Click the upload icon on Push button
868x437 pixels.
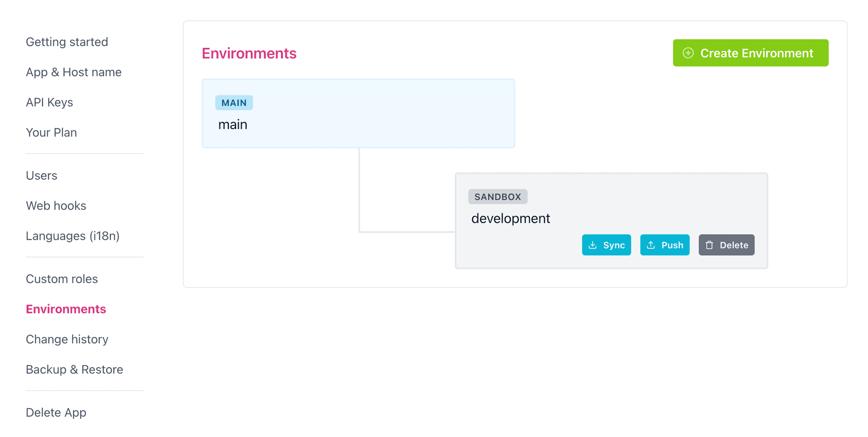pyautogui.click(x=651, y=245)
